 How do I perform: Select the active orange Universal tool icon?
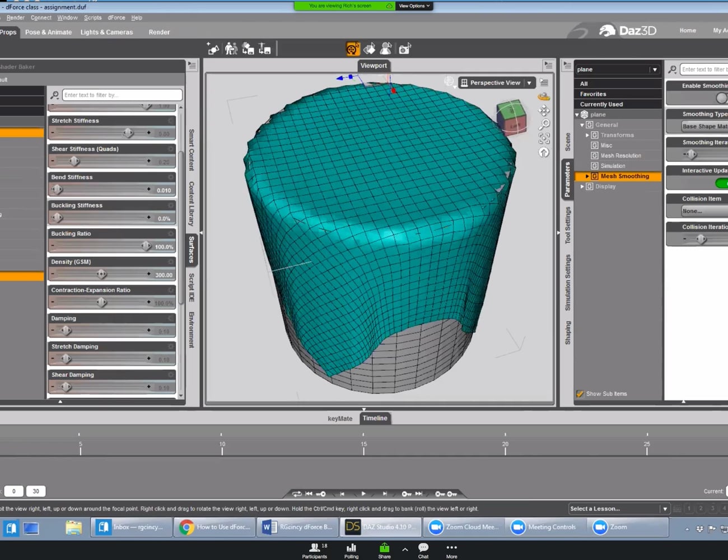point(352,49)
